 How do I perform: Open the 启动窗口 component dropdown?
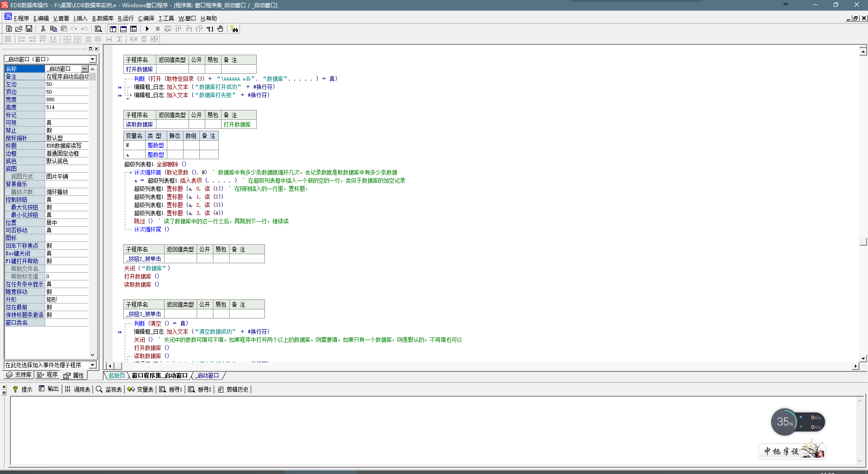coord(93,59)
